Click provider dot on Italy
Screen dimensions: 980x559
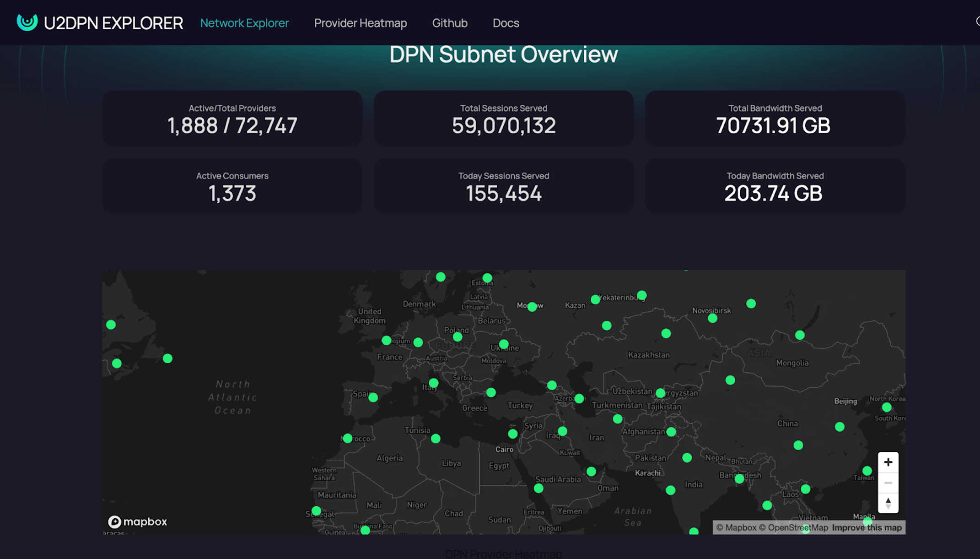coord(433,383)
